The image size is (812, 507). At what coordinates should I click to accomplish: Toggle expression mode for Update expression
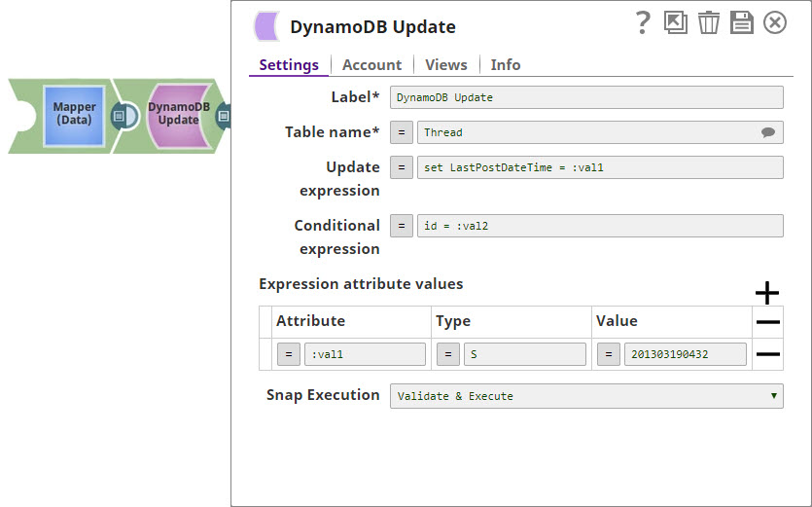[x=402, y=167]
